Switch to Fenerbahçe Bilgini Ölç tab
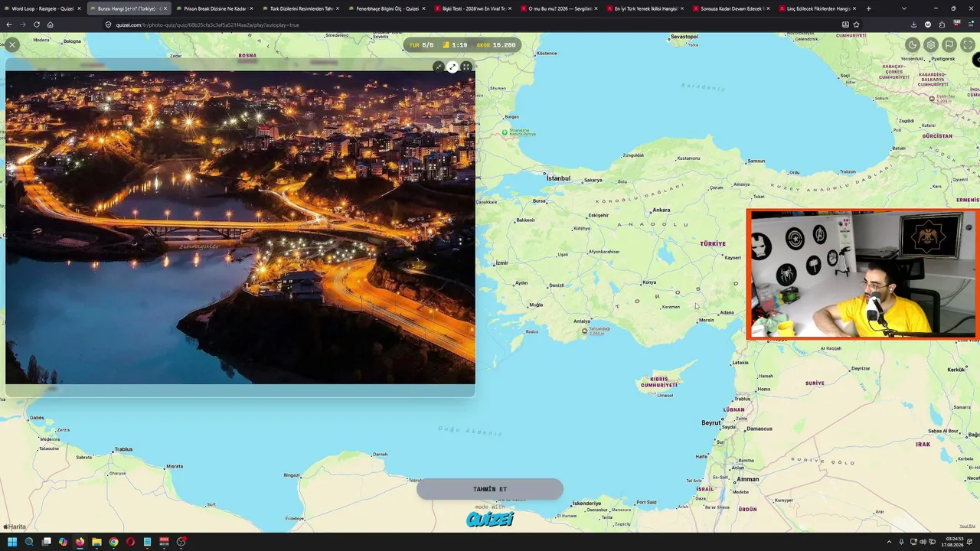Screen dimensions: 980x551 coord(387,8)
